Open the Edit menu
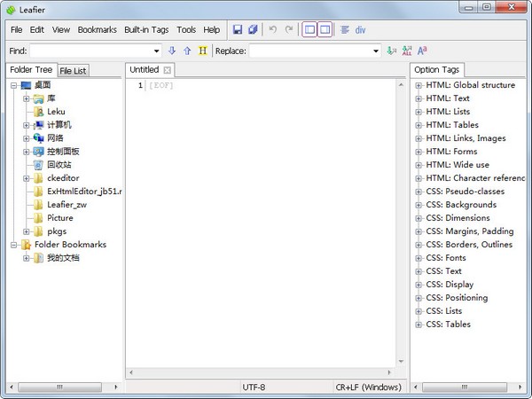532x399 pixels. [x=37, y=30]
